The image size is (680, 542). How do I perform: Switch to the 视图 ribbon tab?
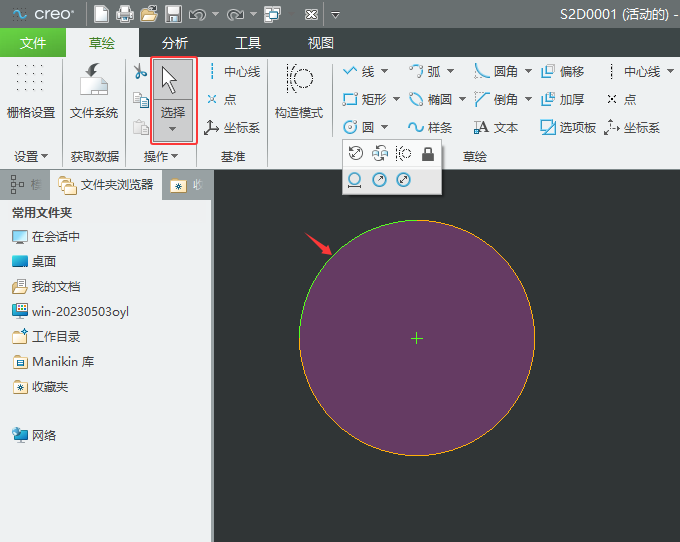pyautogui.click(x=320, y=43)
